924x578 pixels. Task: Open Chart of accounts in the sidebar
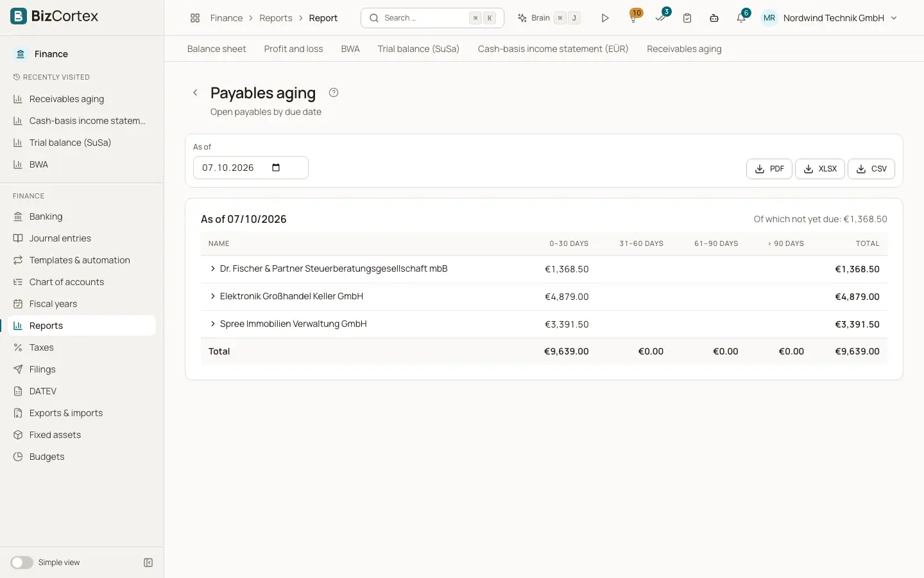pos(82,282)
